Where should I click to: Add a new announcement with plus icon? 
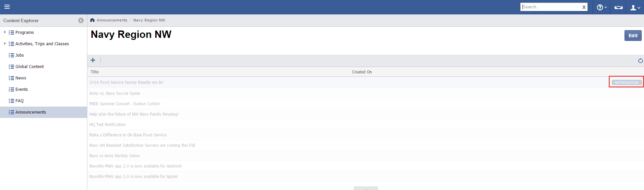click(93, 60)
